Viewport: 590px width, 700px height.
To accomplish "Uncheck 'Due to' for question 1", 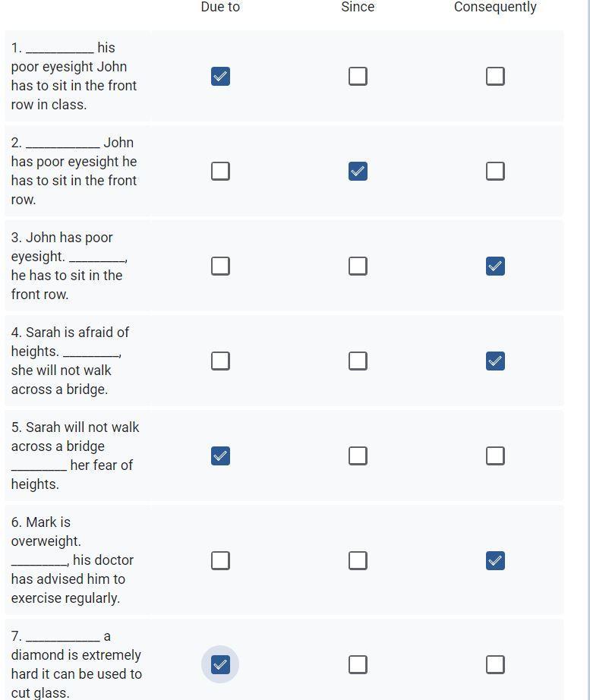I will (220, 77).
